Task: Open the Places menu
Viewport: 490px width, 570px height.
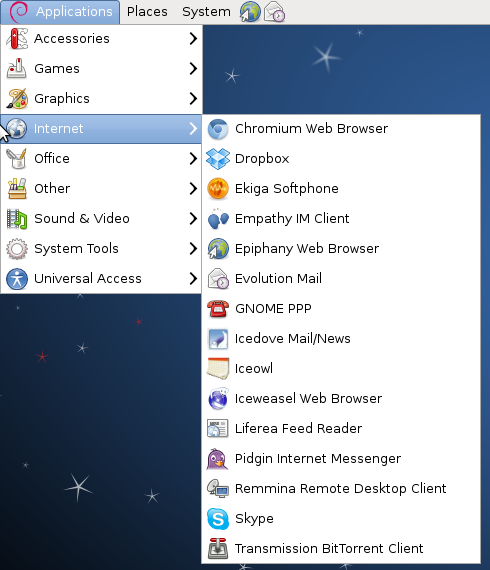Action: [x=147, y=12]
